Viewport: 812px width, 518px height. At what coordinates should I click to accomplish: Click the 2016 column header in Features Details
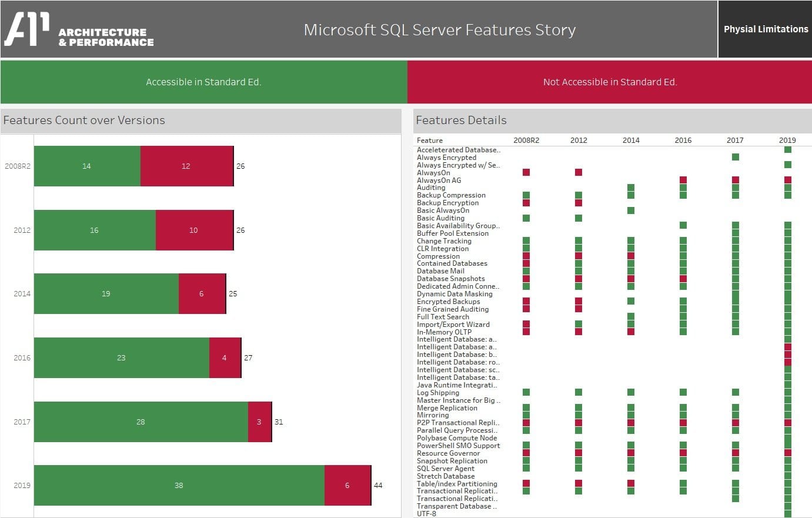(x=683, y=141)
